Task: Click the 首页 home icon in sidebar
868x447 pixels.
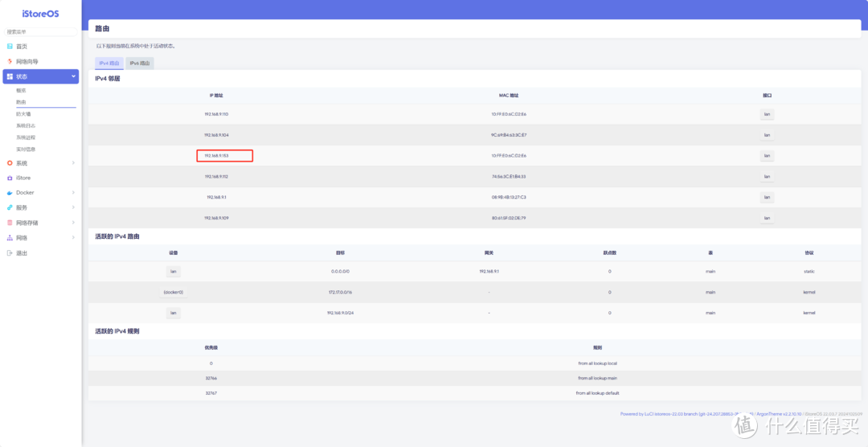Action: [10, 47]
